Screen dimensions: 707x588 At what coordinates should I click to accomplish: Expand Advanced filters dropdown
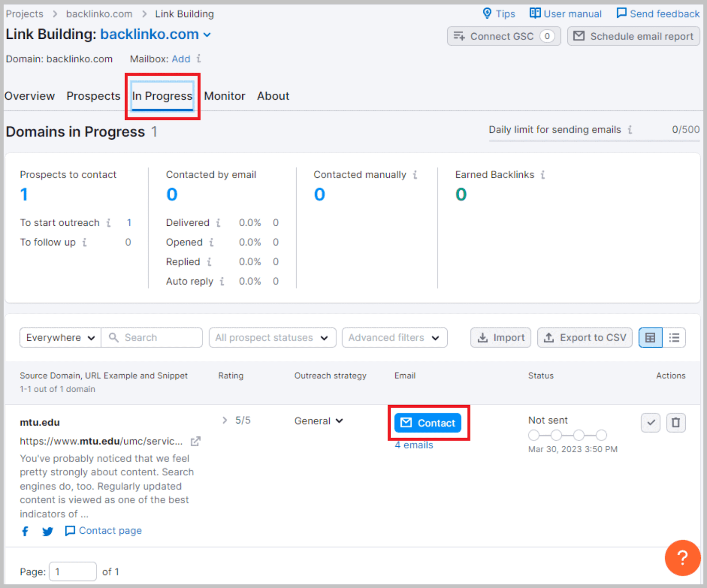coord(395,338)
